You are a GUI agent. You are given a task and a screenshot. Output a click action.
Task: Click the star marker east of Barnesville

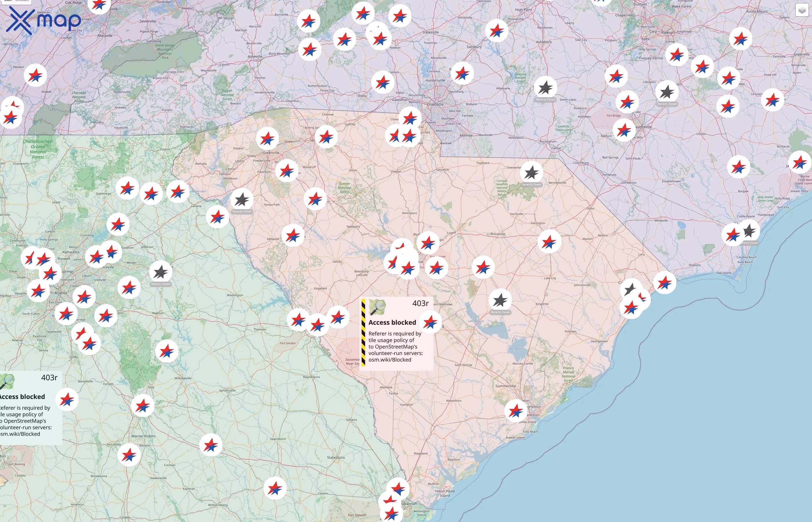(67, 399)
